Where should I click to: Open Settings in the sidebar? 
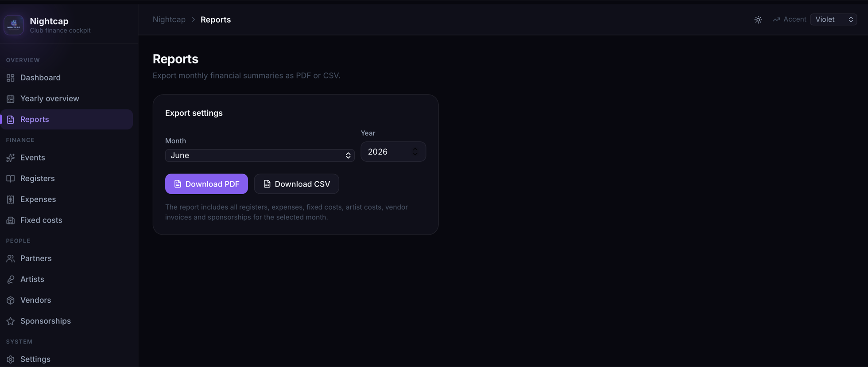pyautogui.click(x=66, y=359)
